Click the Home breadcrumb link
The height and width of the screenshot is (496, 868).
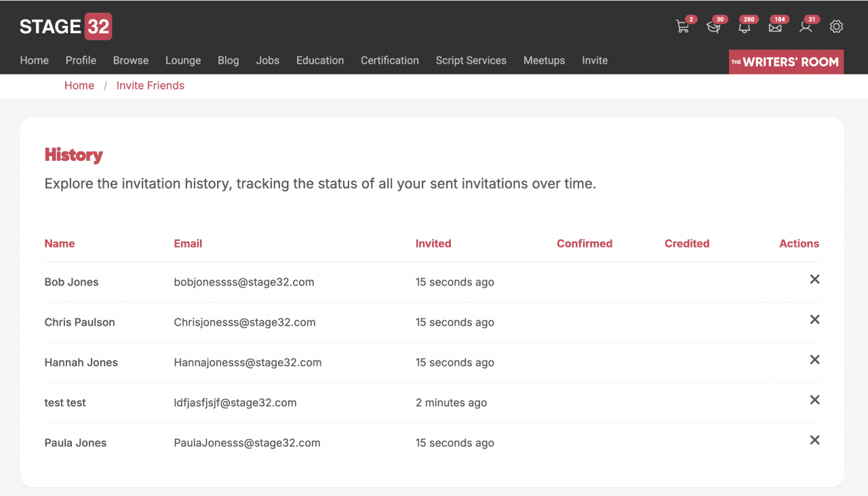pyautogui.click(x=79, y=85)
